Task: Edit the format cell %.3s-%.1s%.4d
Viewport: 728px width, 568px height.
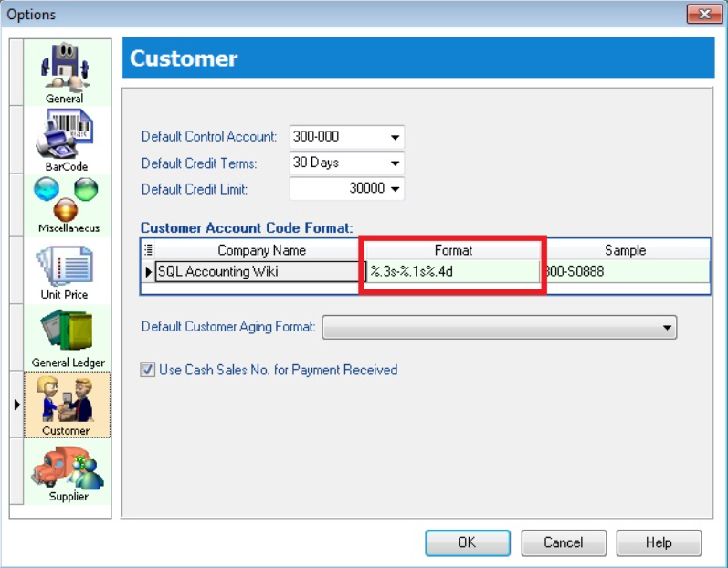Action: (x=453, y=271)
